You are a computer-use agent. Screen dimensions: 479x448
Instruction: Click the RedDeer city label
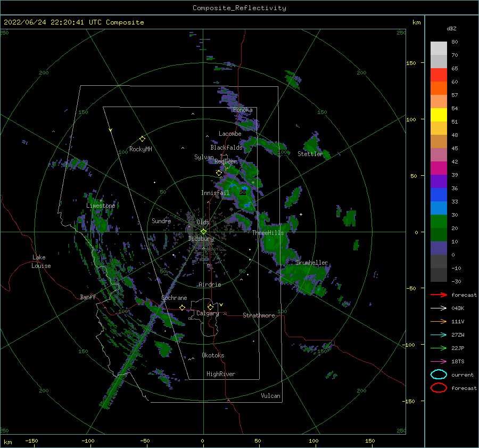point(226,161)
